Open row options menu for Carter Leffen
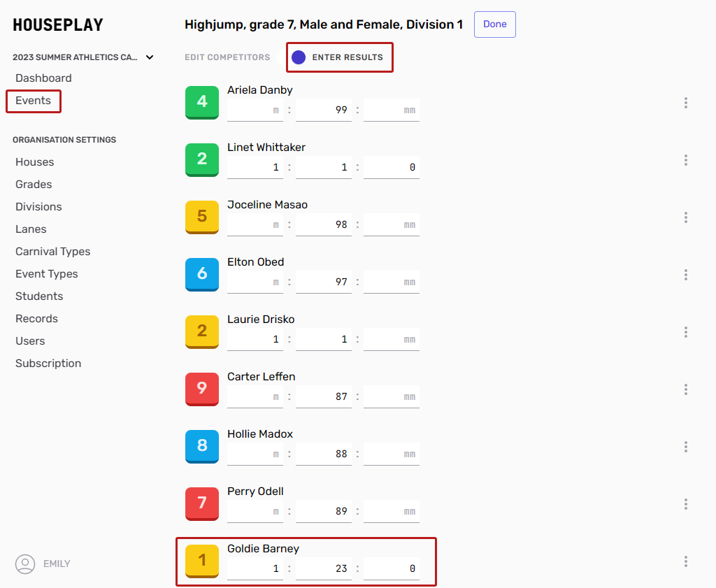Image resolution: width=716 pixels, height=588 pixels. (686, 389)
